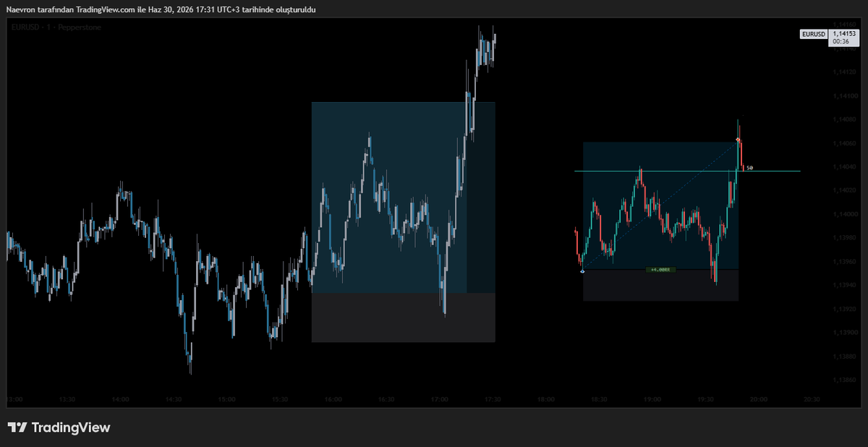Click the 16:30 time axis label
868x447 pixels.
tap(386, 399)
